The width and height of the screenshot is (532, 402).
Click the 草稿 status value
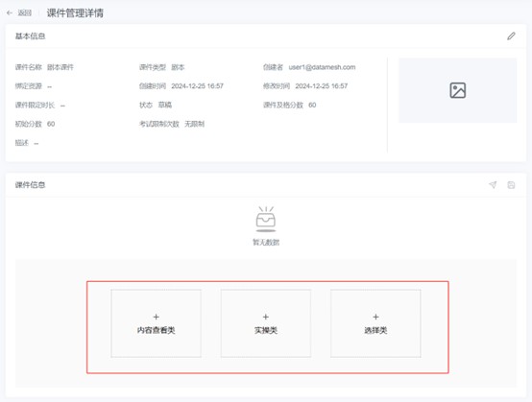point(165,105)
